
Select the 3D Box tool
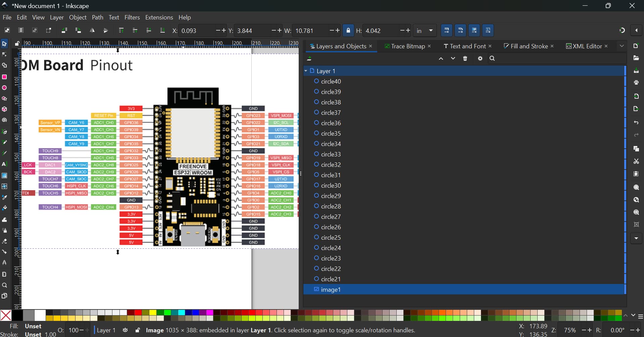click(x=4, y=109)
